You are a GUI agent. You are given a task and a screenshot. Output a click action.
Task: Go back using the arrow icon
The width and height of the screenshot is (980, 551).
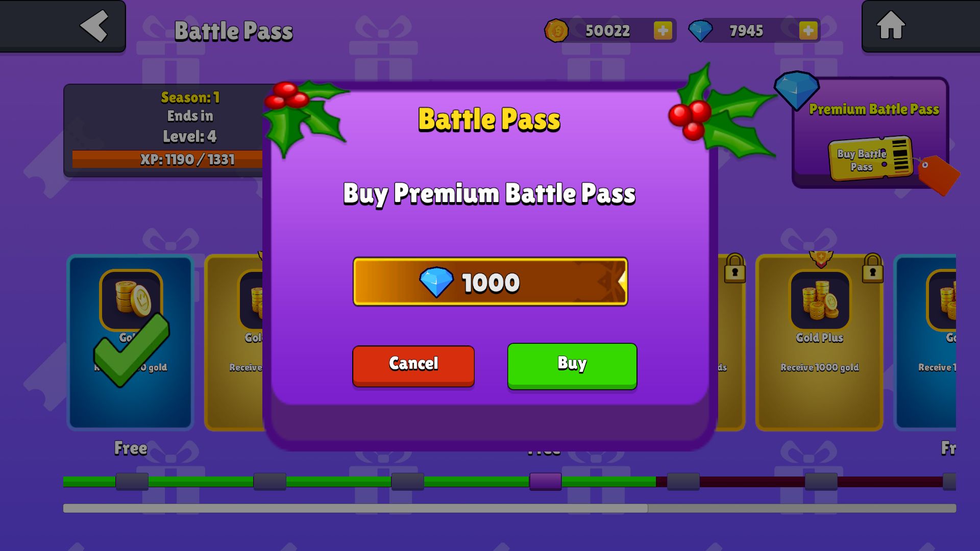94,26
